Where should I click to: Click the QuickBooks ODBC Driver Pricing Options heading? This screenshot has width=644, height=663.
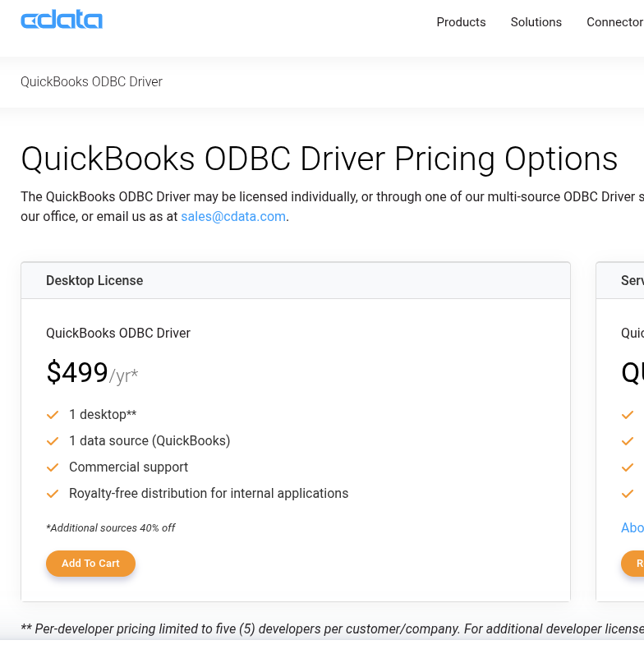319,159
